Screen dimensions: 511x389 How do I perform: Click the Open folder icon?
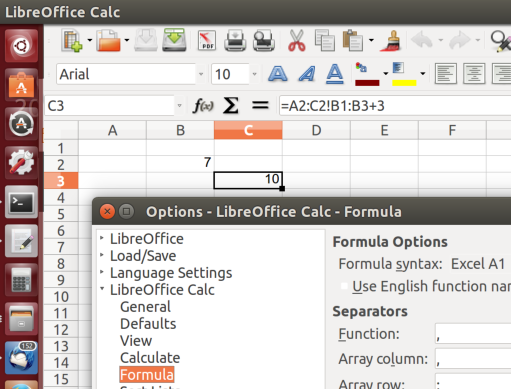108,40
